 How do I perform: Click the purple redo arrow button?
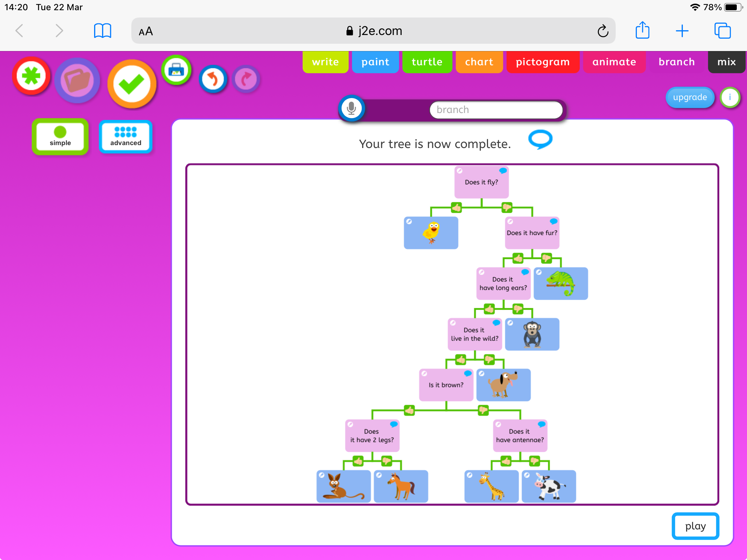tap(246, 79)
